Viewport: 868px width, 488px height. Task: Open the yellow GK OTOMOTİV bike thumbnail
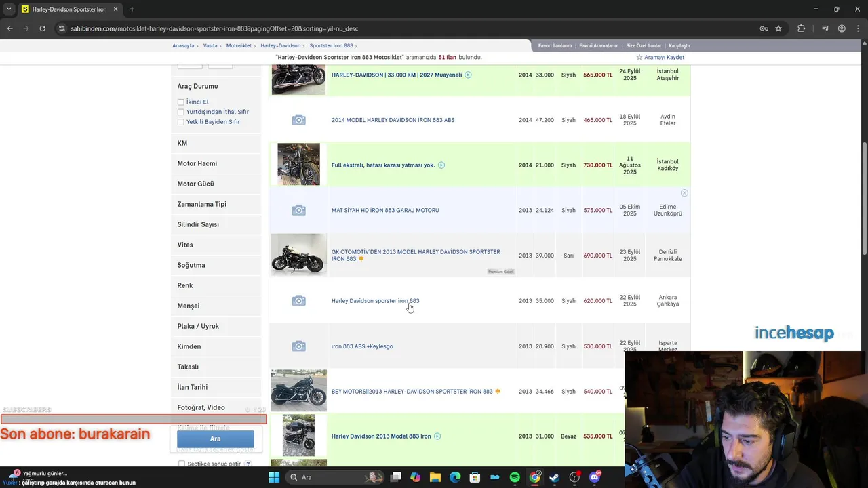298,254
